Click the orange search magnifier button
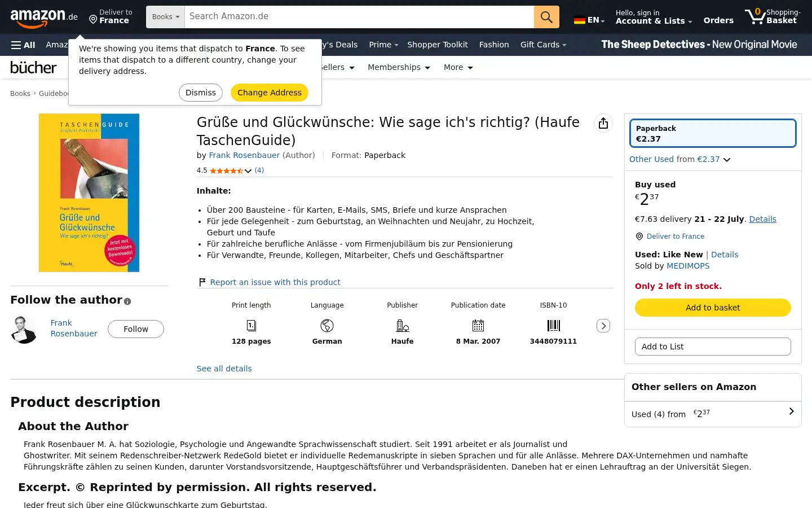This screenshot has height=508, width=812. point(546,17)
